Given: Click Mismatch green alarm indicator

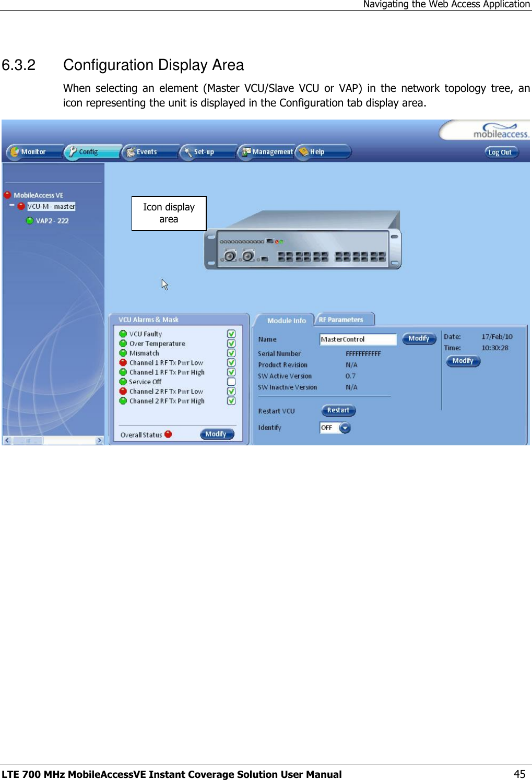Looking at the screenshot, I should 123,353.
